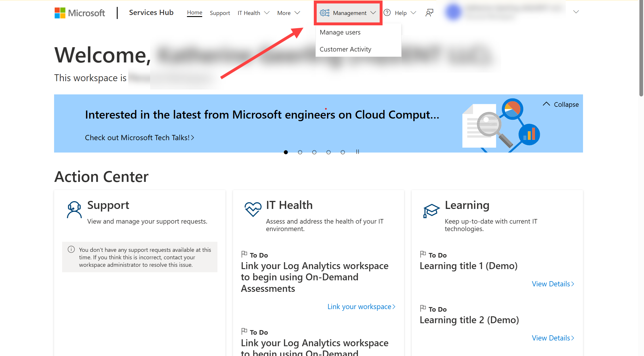Select Customer Activity from Management menu
The width and height of the screenshot is (644, 356).
(x=346, y=49)
